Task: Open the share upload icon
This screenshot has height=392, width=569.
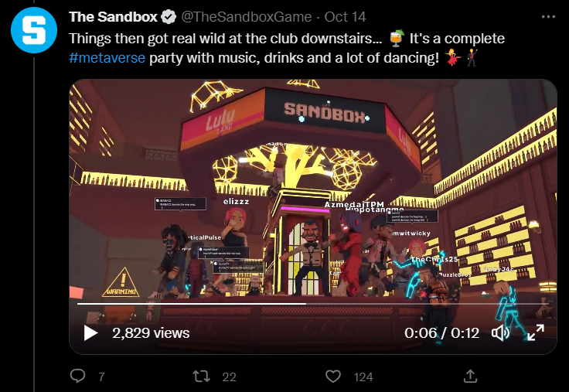Action: tap(470, 376)
